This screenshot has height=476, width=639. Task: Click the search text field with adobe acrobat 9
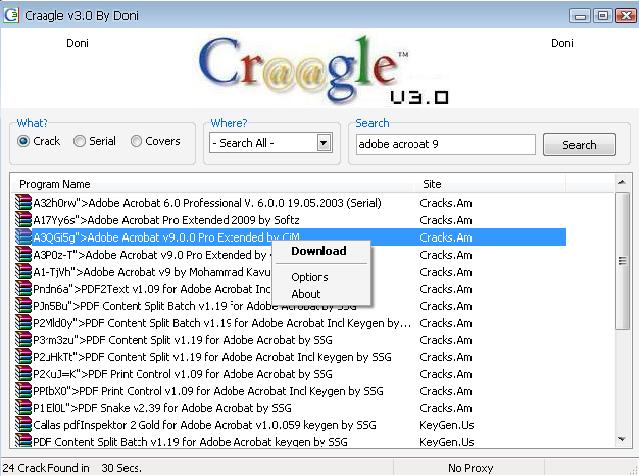(x=445, y=144)
